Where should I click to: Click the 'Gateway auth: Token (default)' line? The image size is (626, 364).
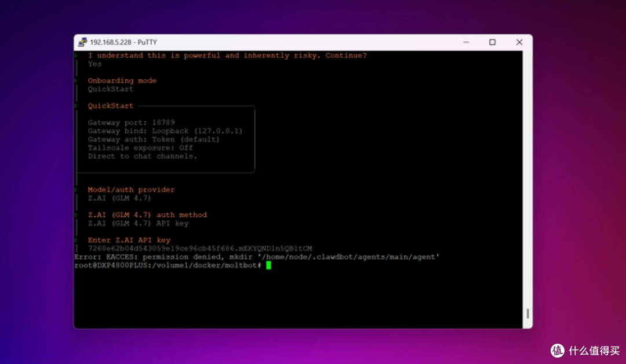coord(154,139)
